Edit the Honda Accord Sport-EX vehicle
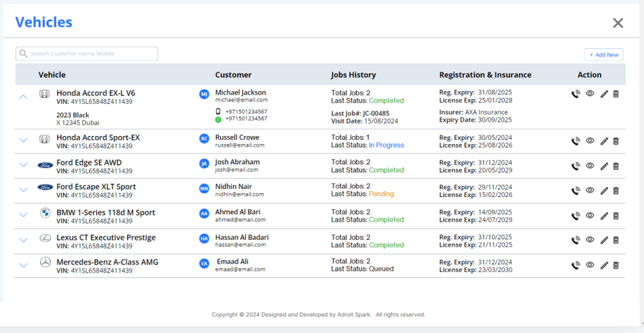Viewport: 644px width, 333px height. point(604,141)
